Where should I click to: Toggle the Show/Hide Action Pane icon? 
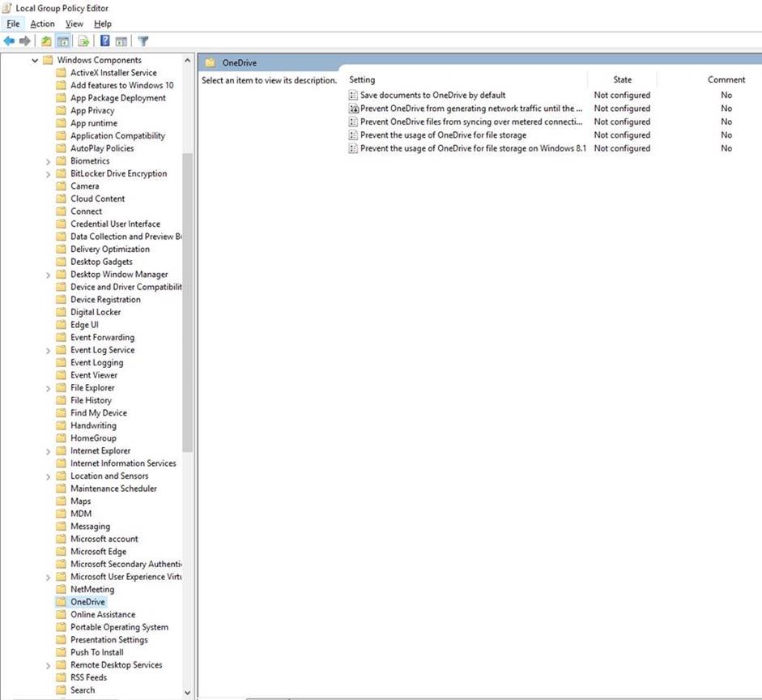coord(121,41)
